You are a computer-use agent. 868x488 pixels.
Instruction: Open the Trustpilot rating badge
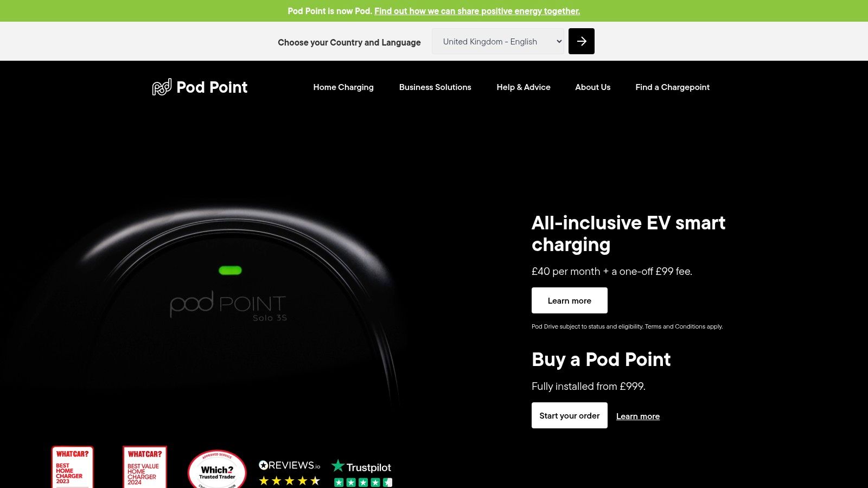[x=362, y=473]
